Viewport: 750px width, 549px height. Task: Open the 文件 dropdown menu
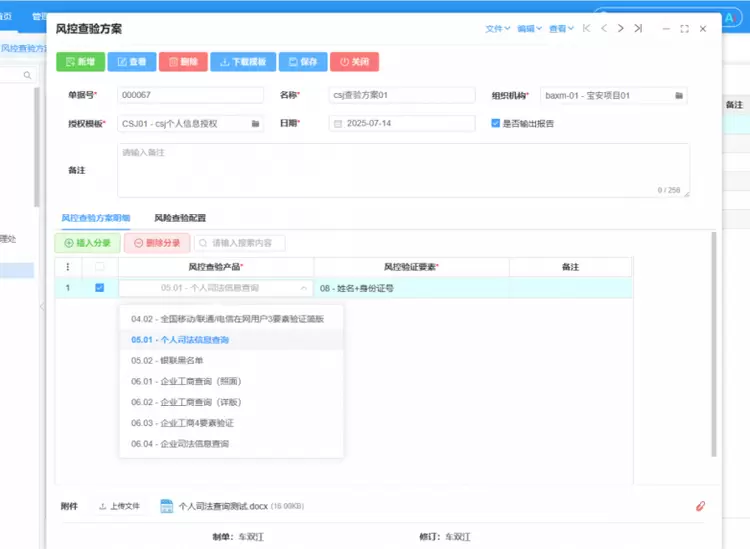[x=497, y=29]
